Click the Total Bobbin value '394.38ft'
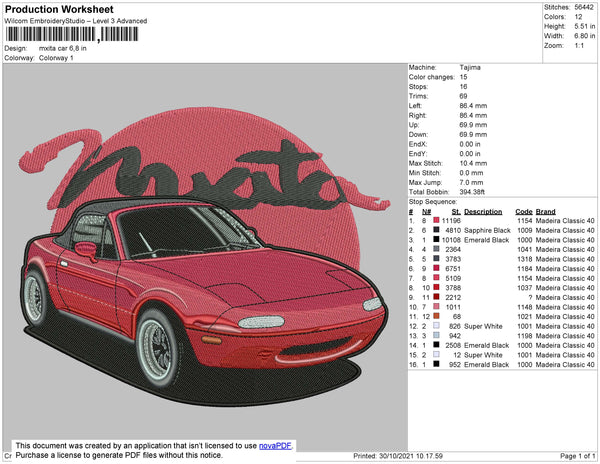The width and height of the screenshot is (600, 464). pos(472,192)
